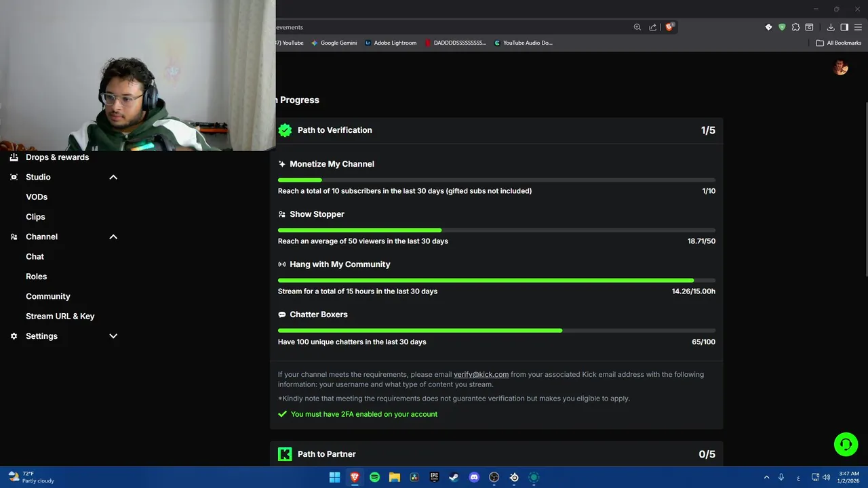
Task: Open the DADDDDSSSSSSSSS bookmark
Action: [456, 43]
